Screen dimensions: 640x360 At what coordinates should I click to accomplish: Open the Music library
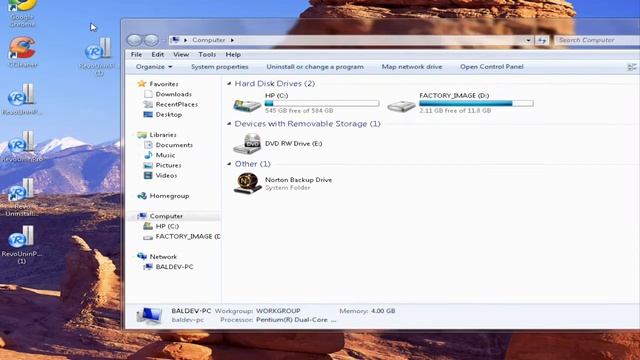(x=165, y=155)
